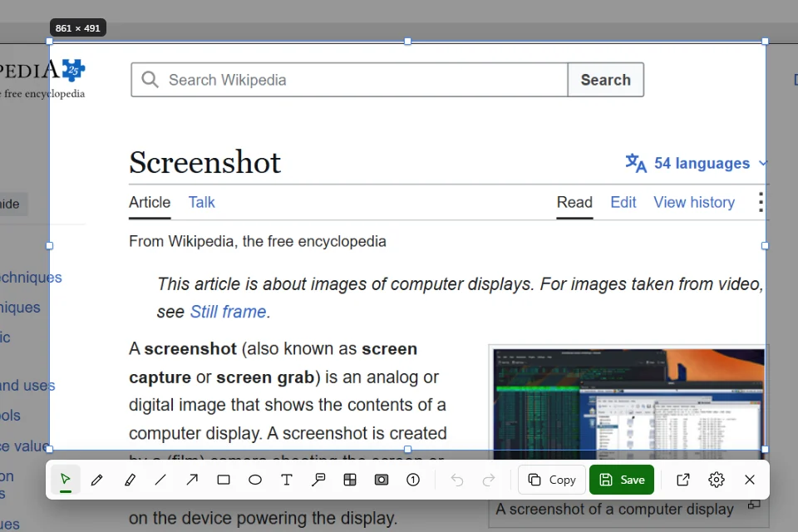Follow the Still frame link
Screen dimensions: 798x532
pos(228,312)
